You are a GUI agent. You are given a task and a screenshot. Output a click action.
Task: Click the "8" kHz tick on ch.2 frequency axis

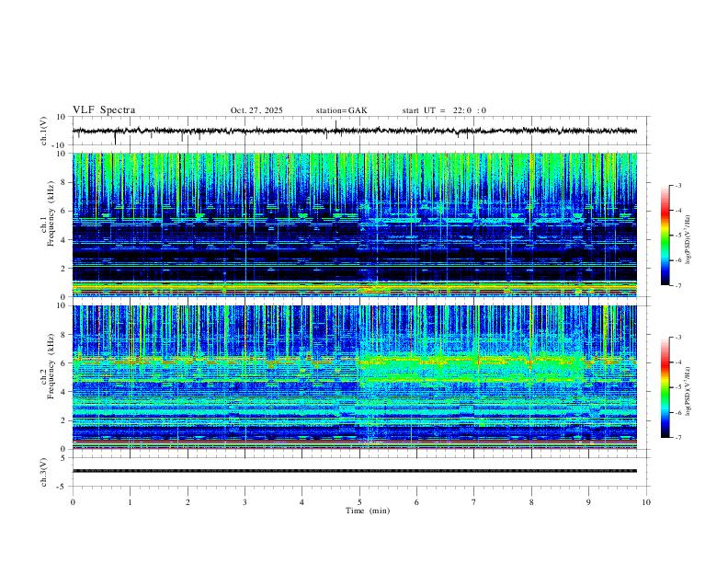tap(63, 335)
